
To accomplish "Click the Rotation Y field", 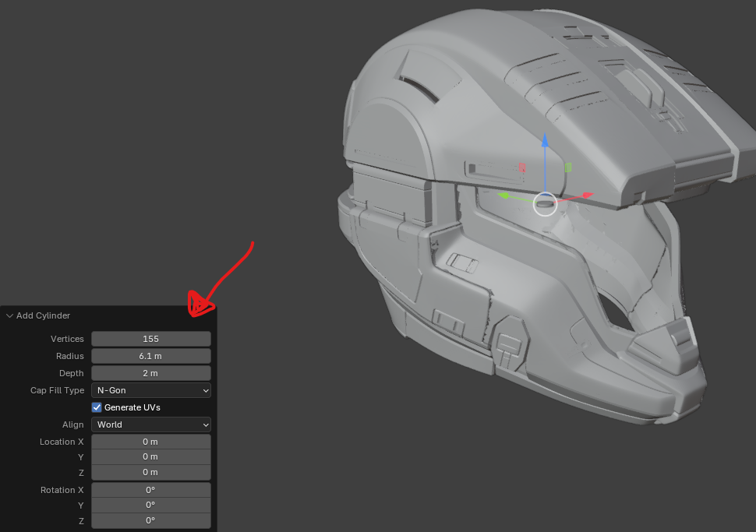I will 151,505.
